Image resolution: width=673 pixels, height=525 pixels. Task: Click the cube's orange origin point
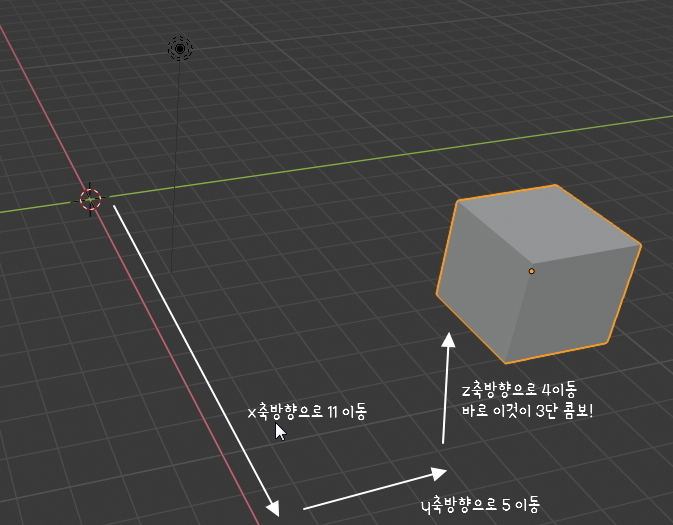pyautogui.click(x=531, y=271)
